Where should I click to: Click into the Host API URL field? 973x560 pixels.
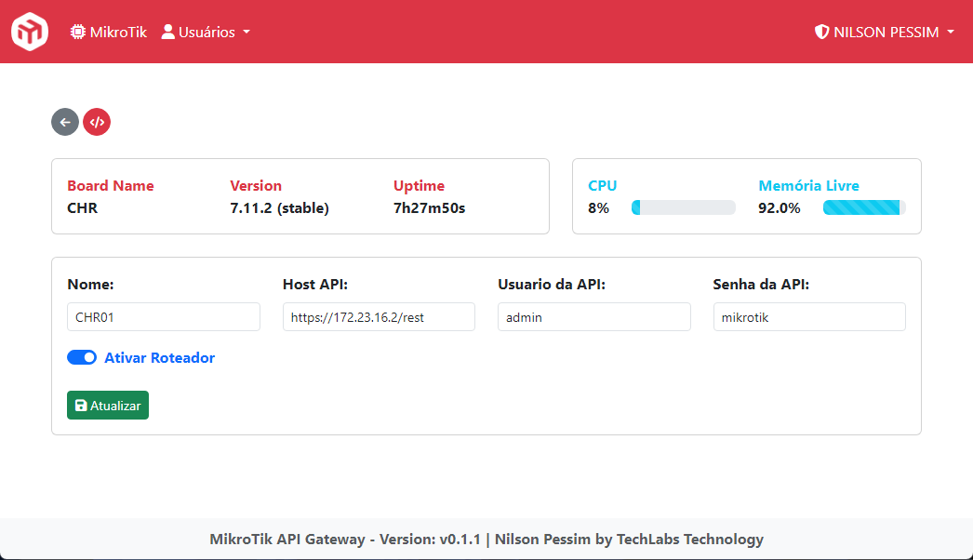point(379,317)
